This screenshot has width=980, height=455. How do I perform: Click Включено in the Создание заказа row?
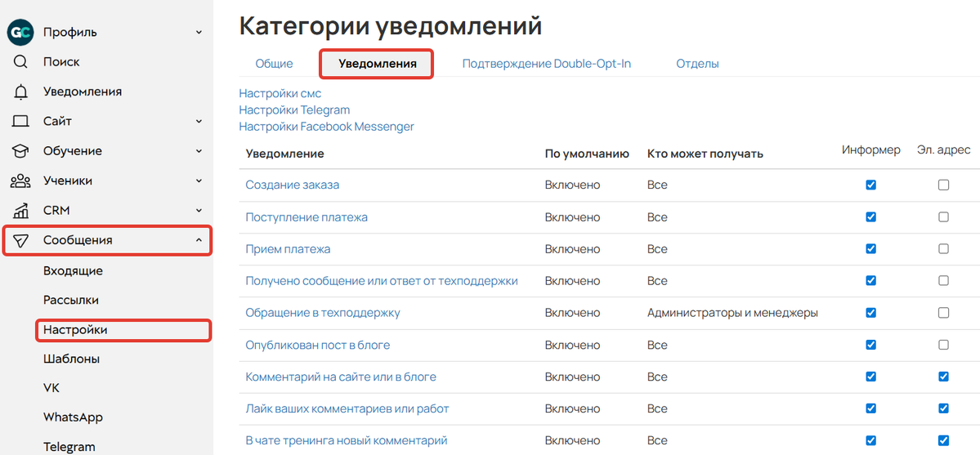[572, 185]
